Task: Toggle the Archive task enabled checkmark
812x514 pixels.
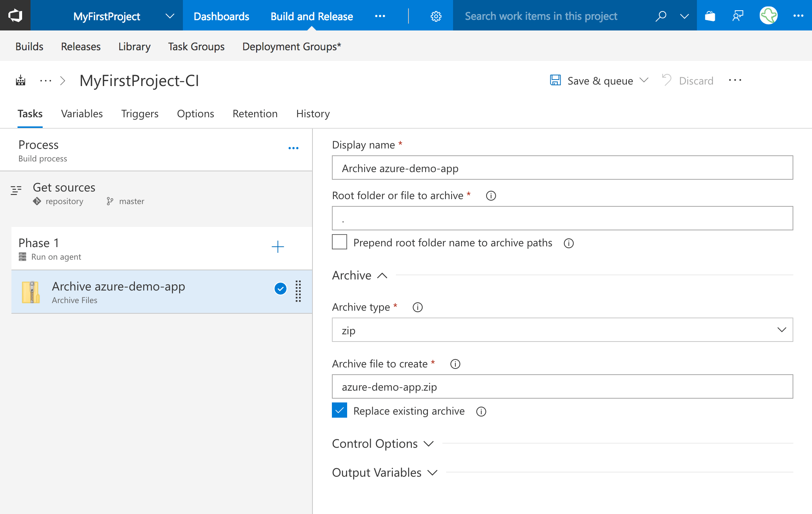Action: pyautogui.click(x=280, y=289)
